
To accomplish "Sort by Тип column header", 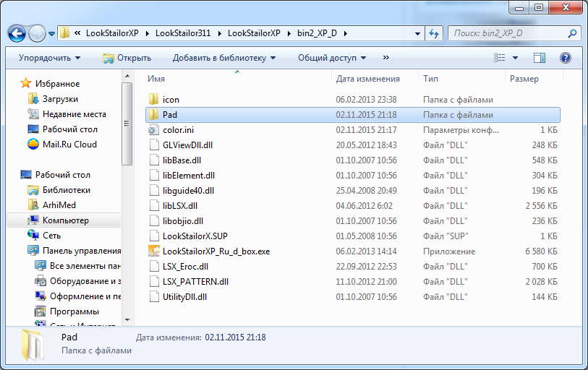I will (430, 79).
